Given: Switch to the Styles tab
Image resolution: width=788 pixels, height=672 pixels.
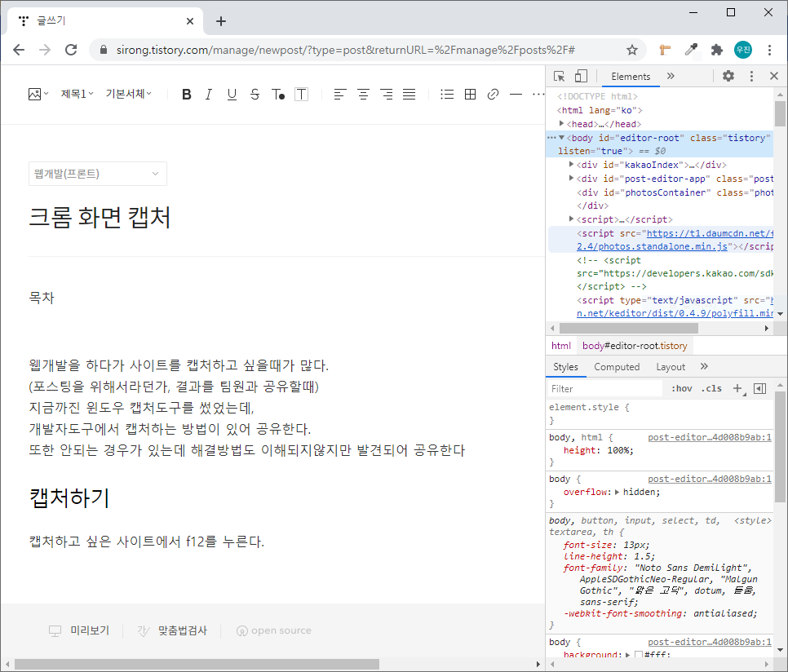Looking at the screenshot, I should click(565, 367).
